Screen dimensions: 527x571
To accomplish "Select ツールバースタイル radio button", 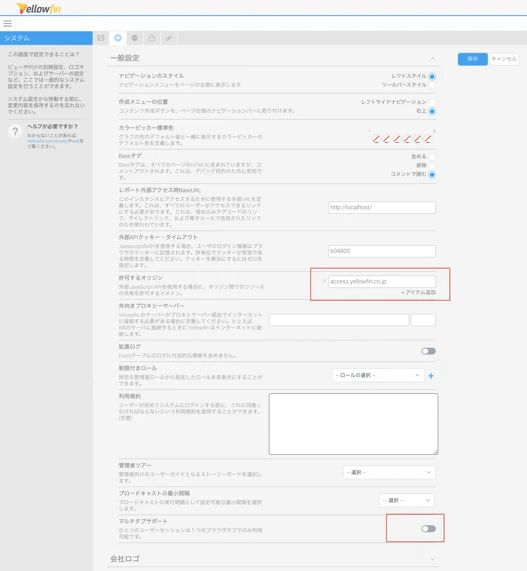I will click(x=432, y=85).
